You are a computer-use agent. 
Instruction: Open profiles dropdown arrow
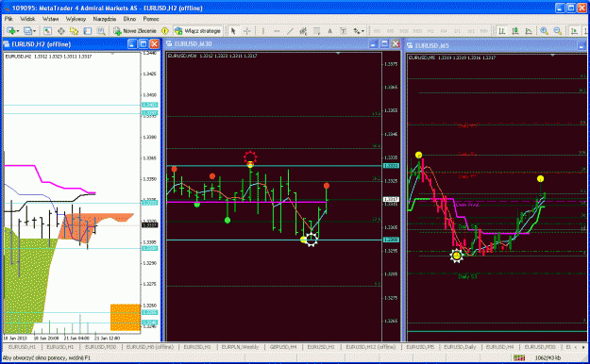tap(35, 31)
